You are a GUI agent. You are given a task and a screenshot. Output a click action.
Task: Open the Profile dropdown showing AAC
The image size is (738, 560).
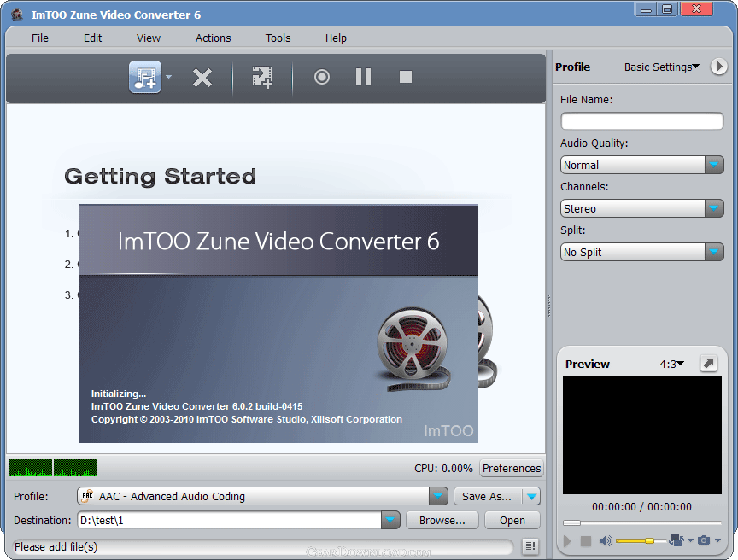pyautogui.click(x=262, y=496)
